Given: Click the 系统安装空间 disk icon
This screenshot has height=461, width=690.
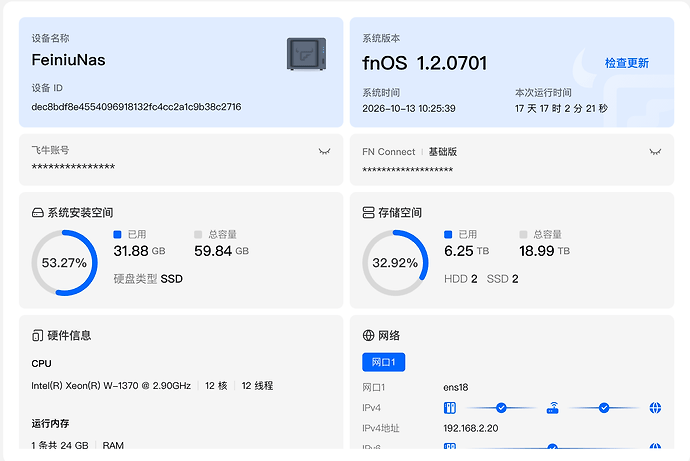Looking at the screenshot, I should pos(38,213).
